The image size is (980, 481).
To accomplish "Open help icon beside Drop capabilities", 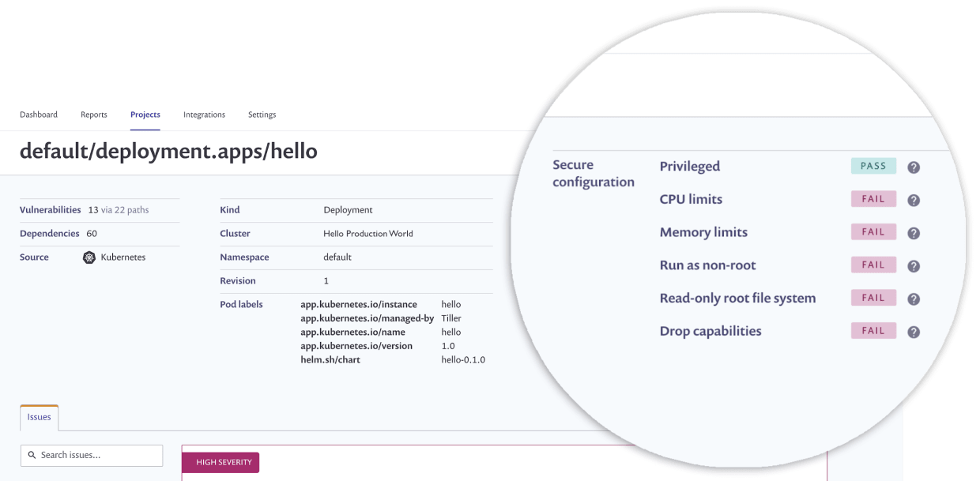I will pyautogui.click(x=914, y=333).
